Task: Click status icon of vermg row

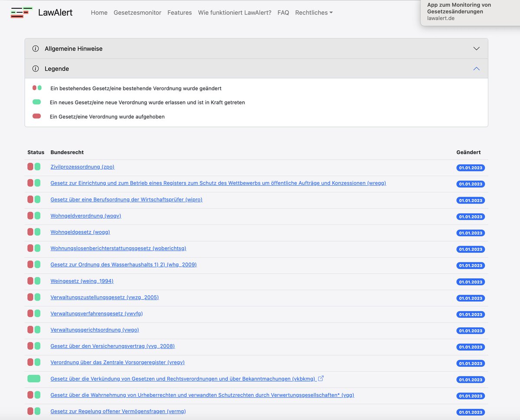Action: click(34, 411)
